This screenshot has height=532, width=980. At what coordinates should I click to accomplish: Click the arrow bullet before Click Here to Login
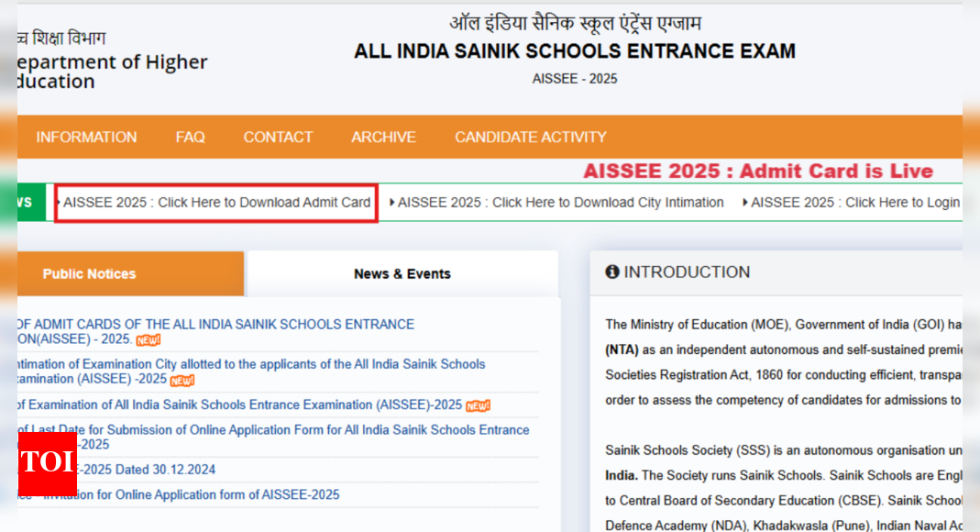point(745,203)
